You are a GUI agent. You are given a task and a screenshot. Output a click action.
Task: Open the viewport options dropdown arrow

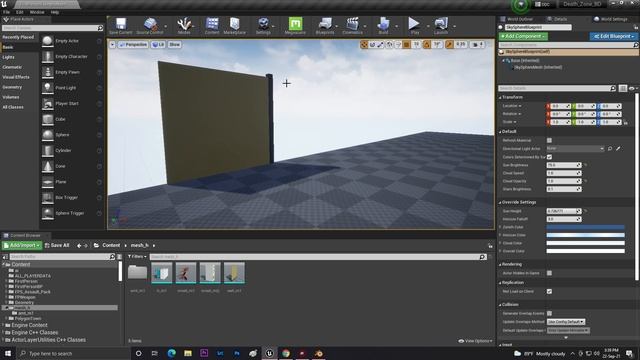tap(112, 44)
